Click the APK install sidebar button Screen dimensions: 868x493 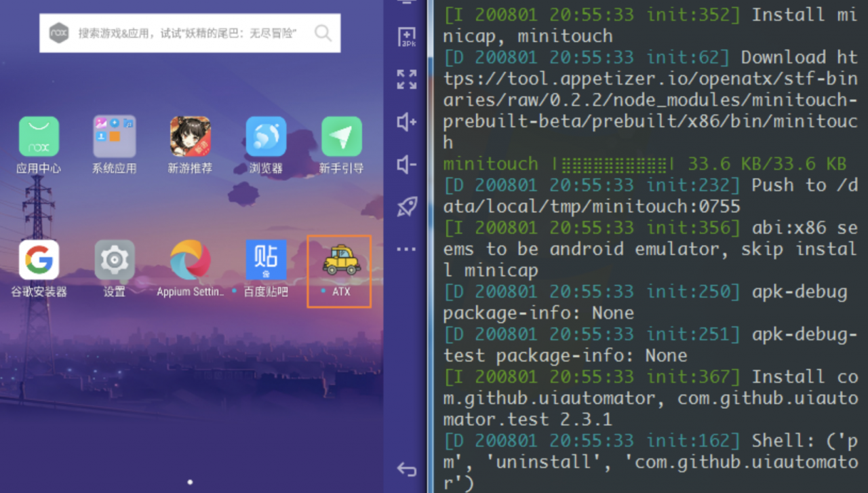tap(407, 37)
